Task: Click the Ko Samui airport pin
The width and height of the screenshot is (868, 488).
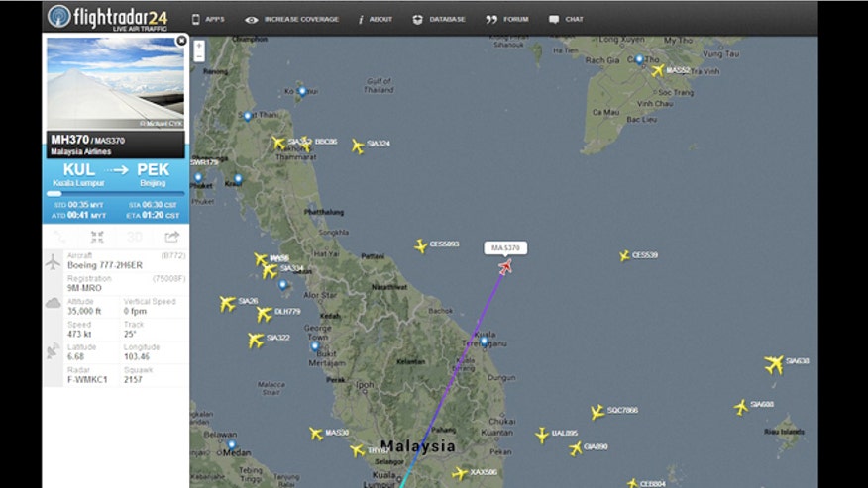Action: 301,91
